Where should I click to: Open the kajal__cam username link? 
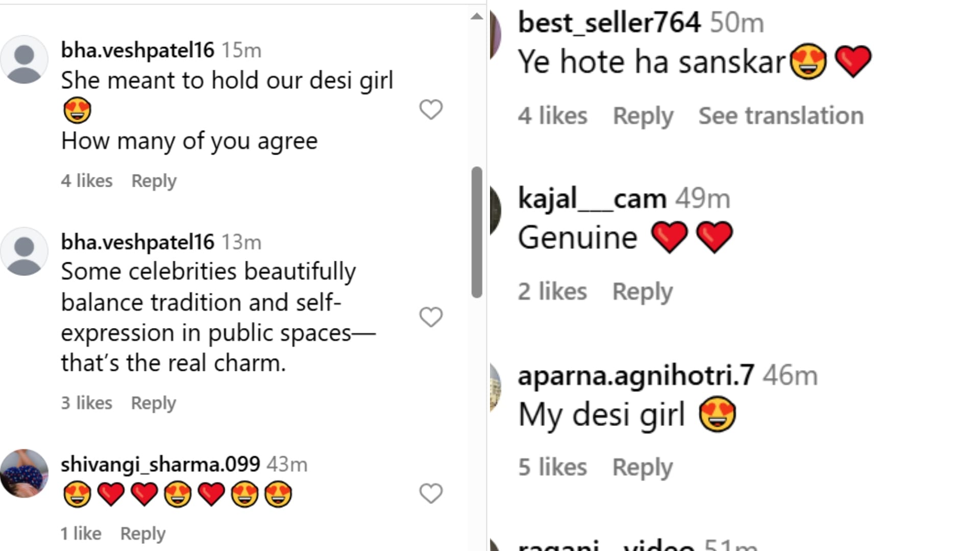point(592,198)
